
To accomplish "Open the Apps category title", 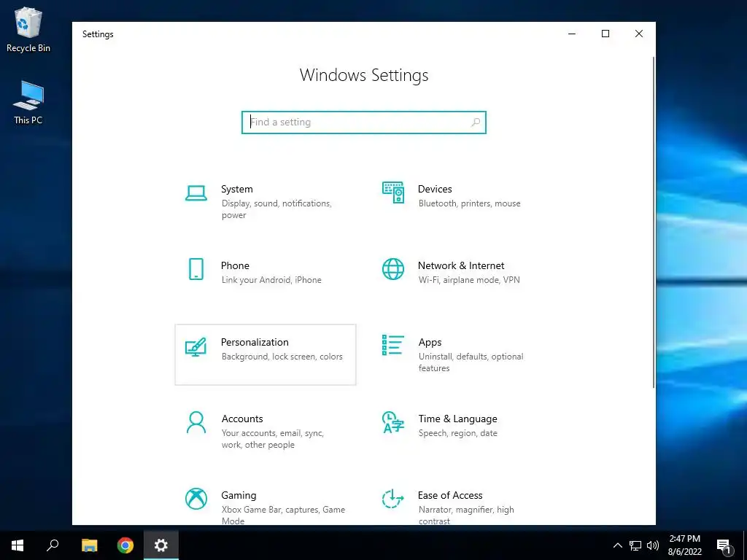I will click(430, 343).
